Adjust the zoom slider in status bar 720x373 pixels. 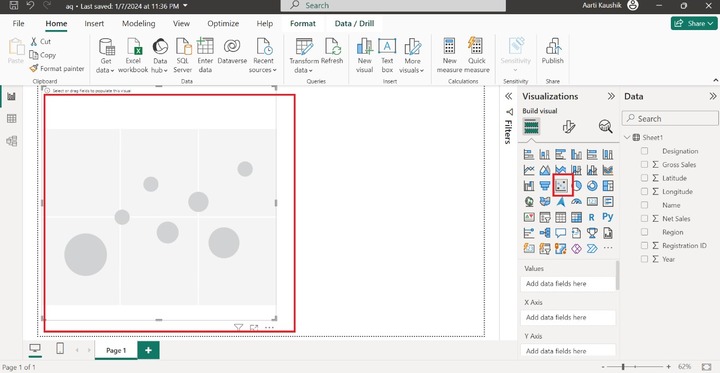point(623,367)
